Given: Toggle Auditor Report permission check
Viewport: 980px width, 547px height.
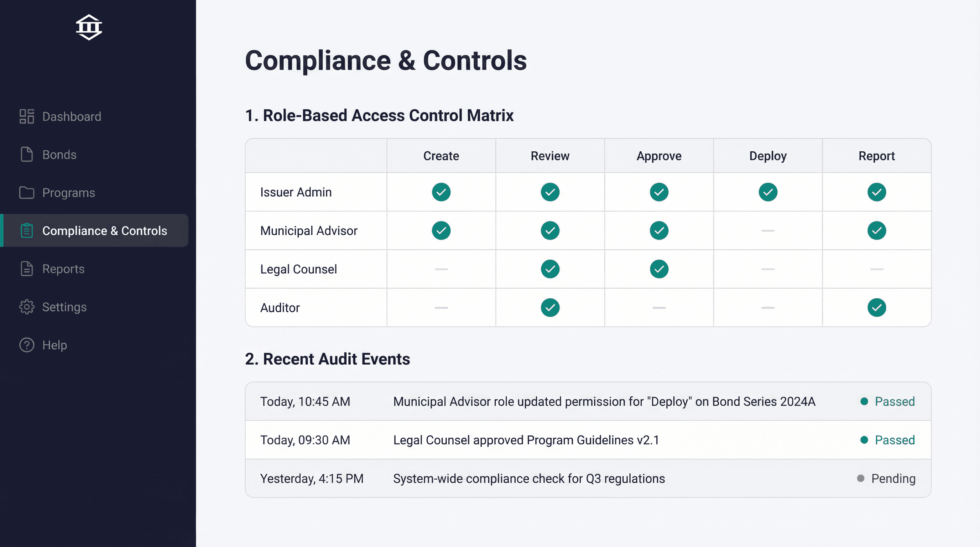Looking at the screenshot, I should click(877, 307).
